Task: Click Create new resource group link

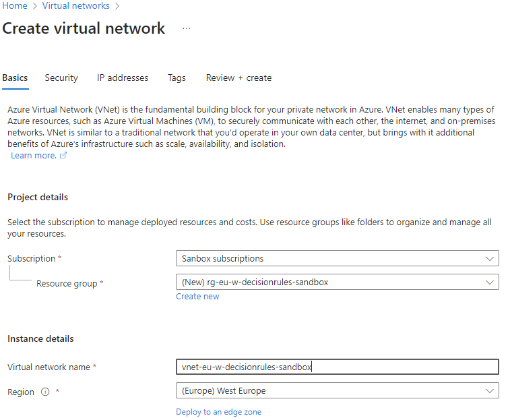Action: pos(197,297)
